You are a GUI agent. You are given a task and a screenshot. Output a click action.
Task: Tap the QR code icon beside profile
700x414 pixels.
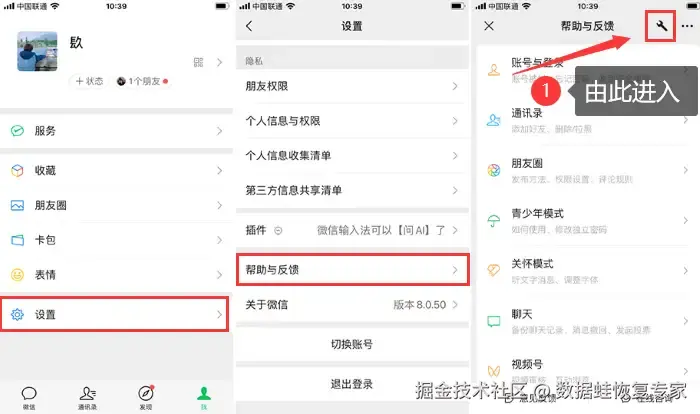198,62
